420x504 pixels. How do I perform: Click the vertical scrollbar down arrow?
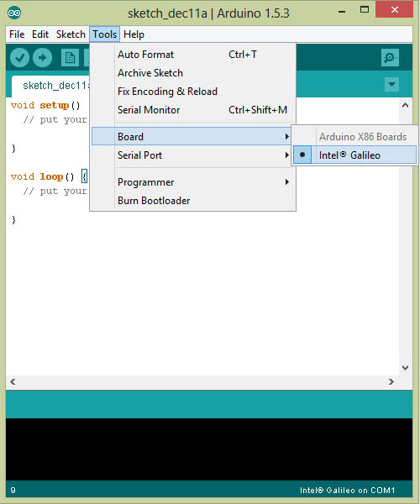[406, 367]
